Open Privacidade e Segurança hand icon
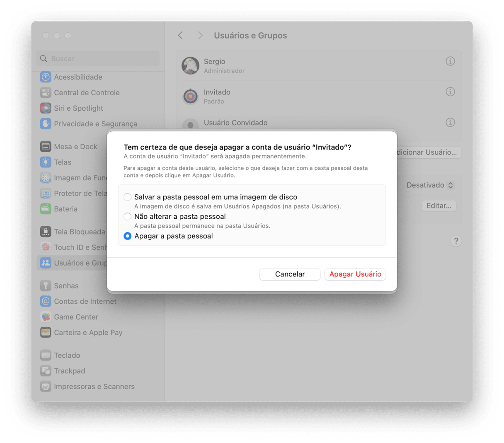Viewport: 504px width, 443px height. coord(46,123)
